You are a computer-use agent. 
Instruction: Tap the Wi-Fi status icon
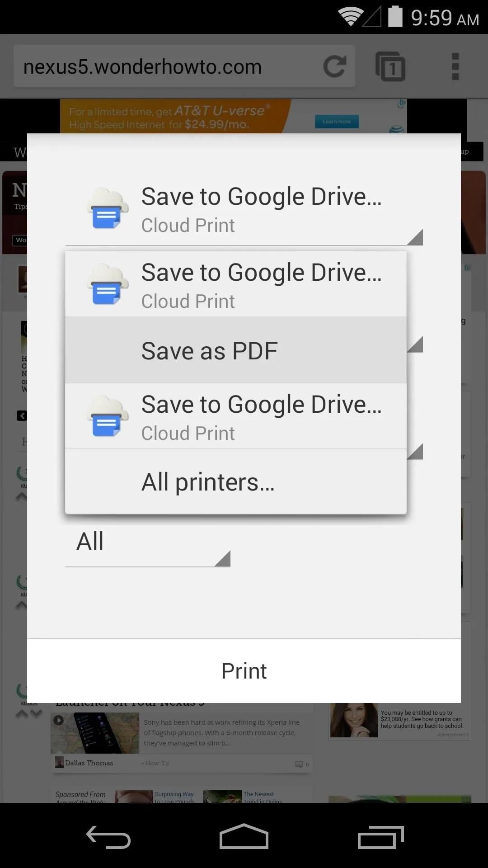pos(350,17)
